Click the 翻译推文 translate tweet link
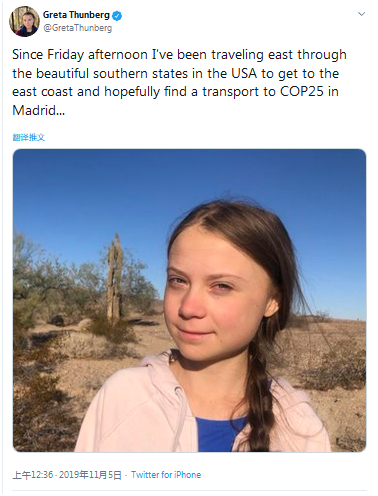Image resolution: width=378 pixels, height=496 pixels. (29, 137)
